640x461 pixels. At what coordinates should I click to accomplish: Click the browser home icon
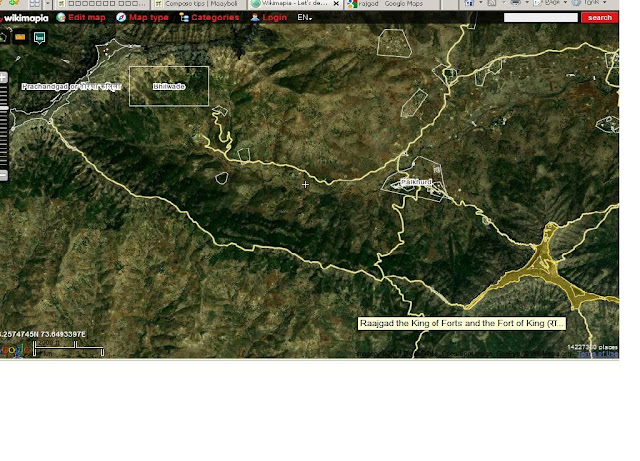point(469,3)
